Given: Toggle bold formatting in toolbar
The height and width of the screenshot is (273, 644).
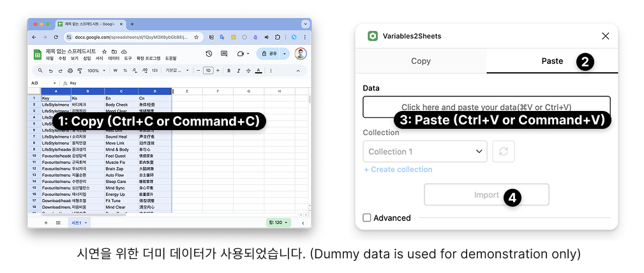Looking at the screenshot, I should point(229,71).
